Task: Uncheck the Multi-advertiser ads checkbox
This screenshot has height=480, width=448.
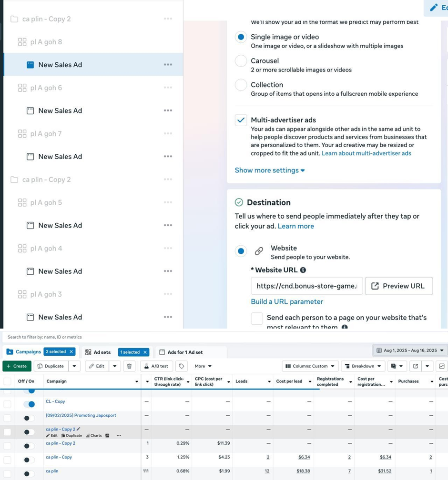Action: [241, 120]
